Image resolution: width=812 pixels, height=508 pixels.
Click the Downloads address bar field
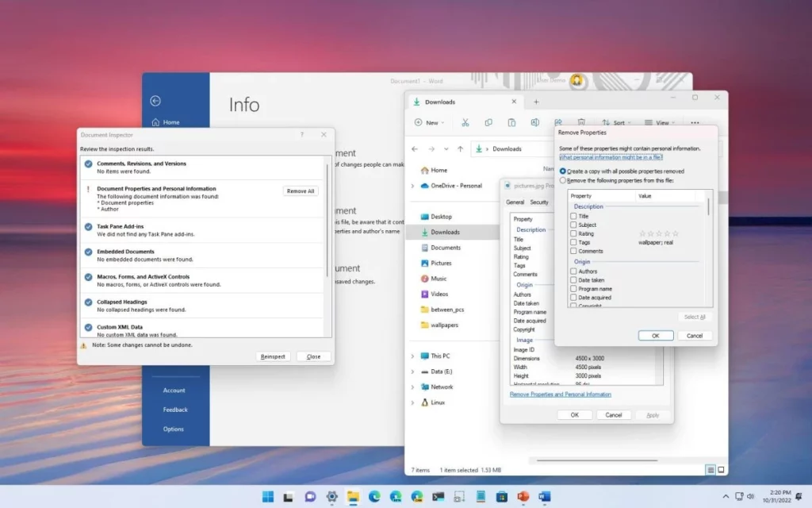point(512,148)
